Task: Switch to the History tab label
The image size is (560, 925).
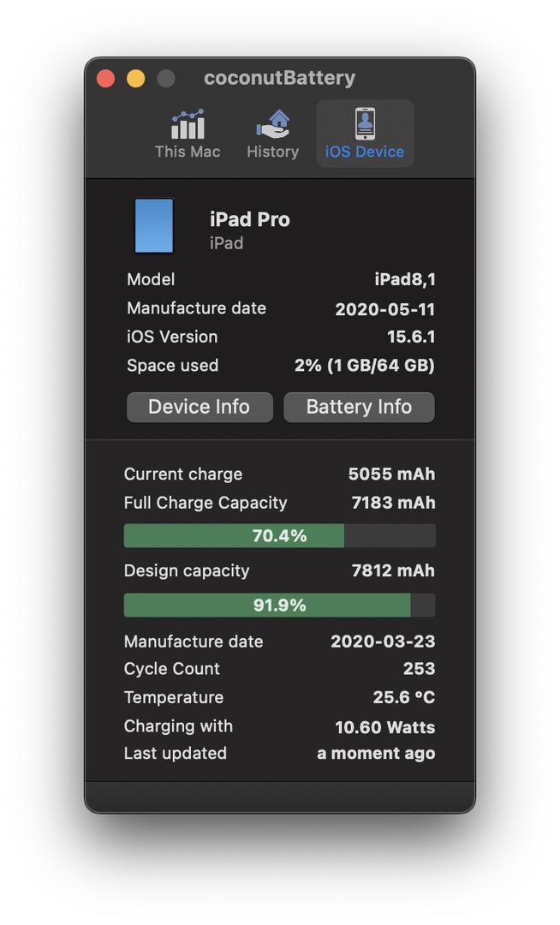Action: pos(272,152)
